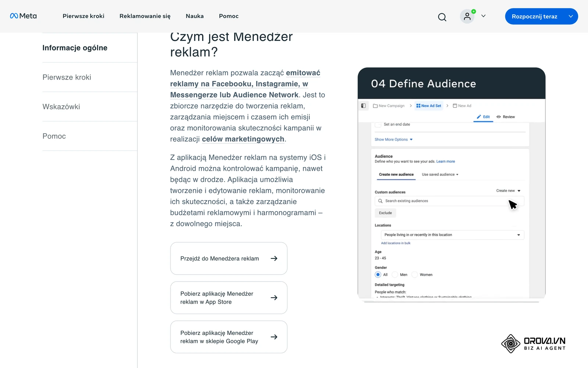Click the Search existing audiences field
The width and height of the screenshot is (588, 368).
[449, 201]
